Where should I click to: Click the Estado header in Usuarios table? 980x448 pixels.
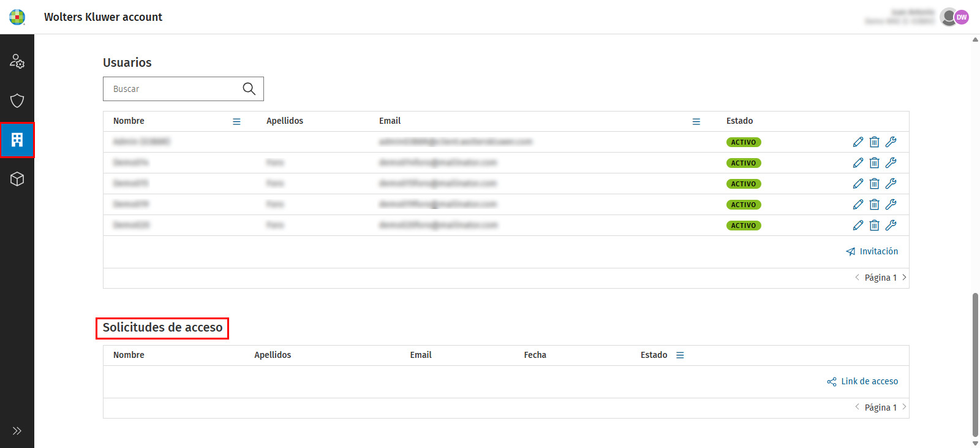tap(740, 121)
